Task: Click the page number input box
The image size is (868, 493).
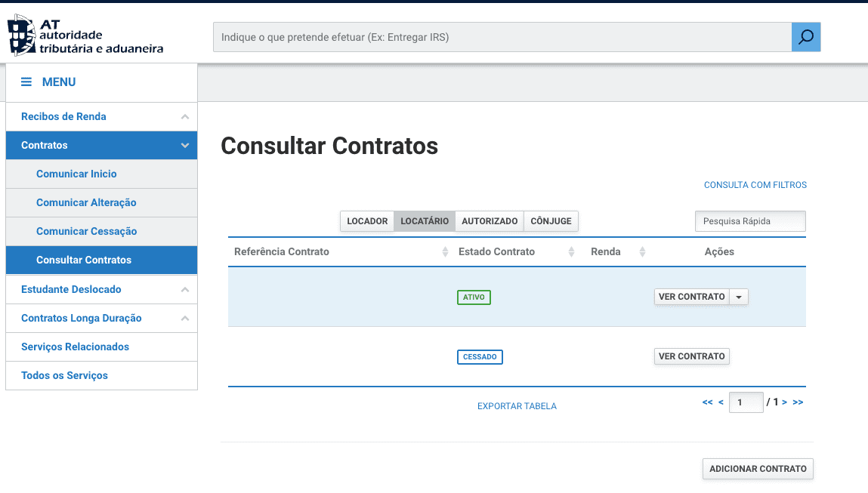Action: tap(746, 402)
